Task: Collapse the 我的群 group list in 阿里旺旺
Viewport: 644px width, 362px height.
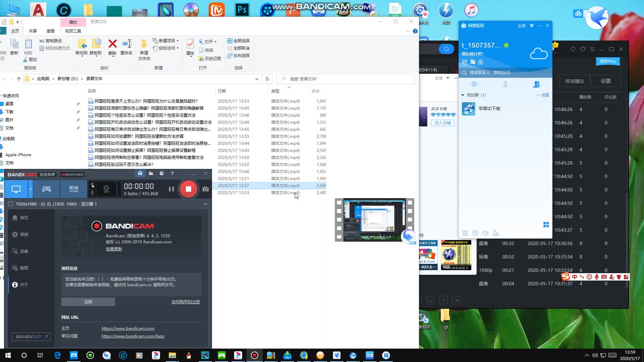Action: pyautogui.click(x=463, y=95)
